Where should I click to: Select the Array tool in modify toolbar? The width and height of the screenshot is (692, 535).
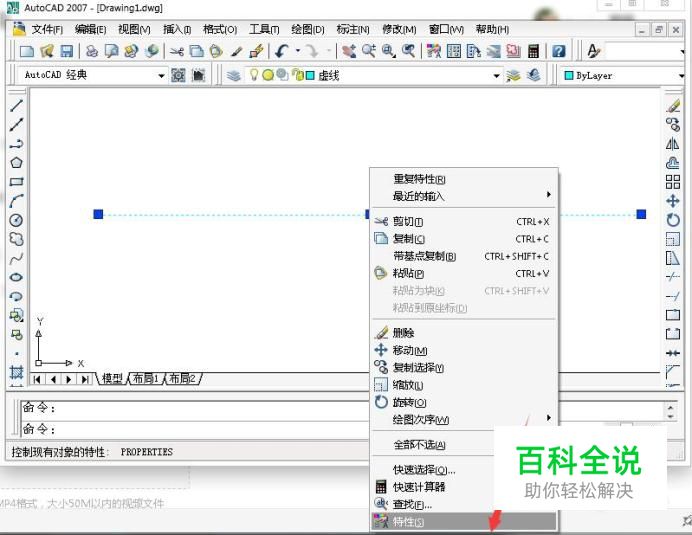tap(673, 181)
